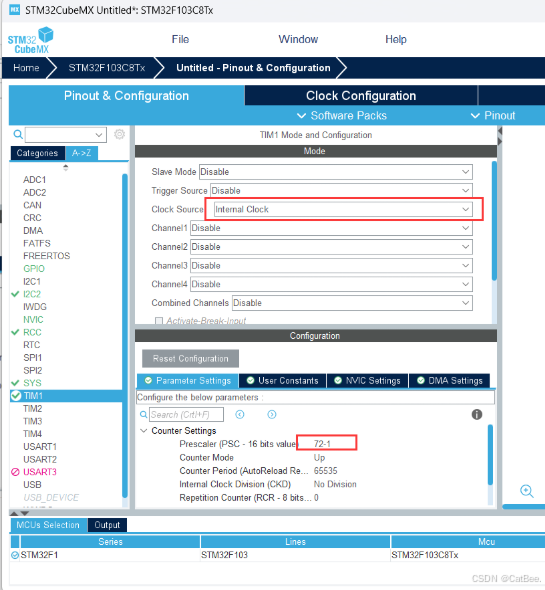545x590 pixels.
Task: Open the DMA Settings tab
Action: click(449, 381)
